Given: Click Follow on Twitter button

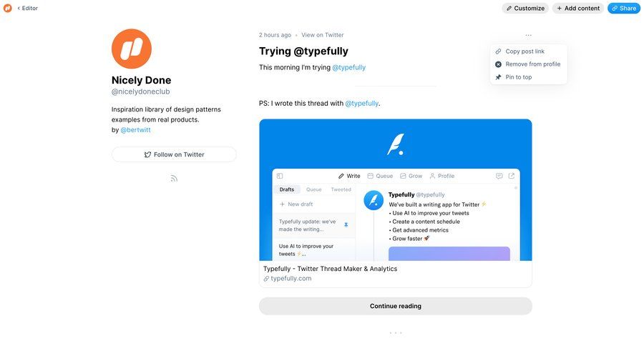Looking at the screenshot, I should click(x=174, y=154).
